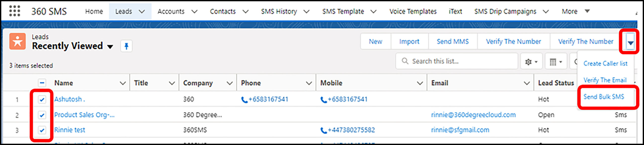Click the Verify The Number button beside the dropdown arrow
The width and height of the screenshot is (644, 145).
point(586,41)
